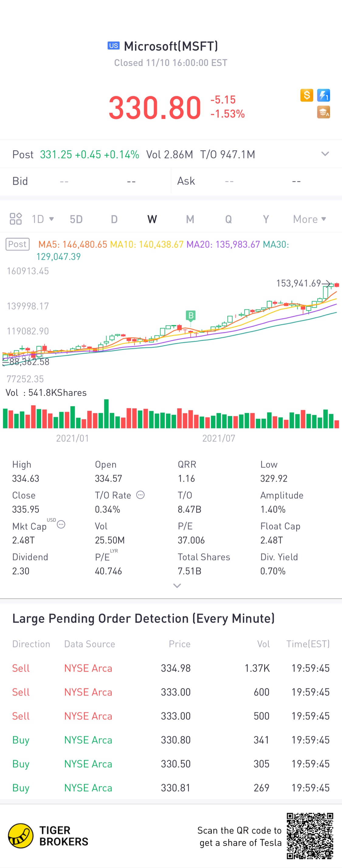Viewport: 342px width, 868px height.
Task: Tap the 330.80 last price
Action: (155, 107)
